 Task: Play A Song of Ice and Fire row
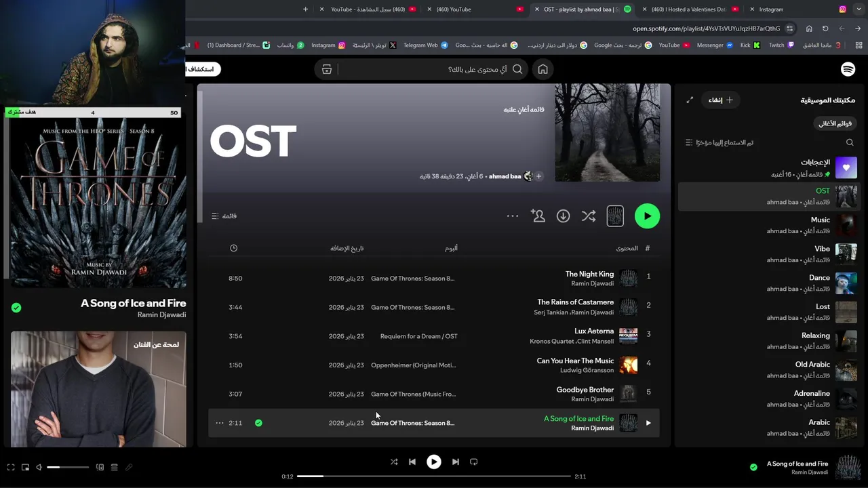(648, 423)
